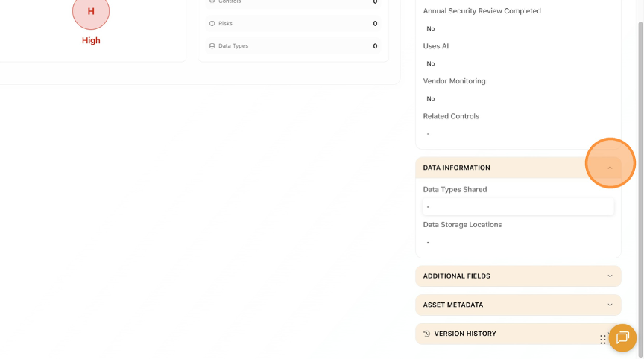Click the Version History clock icon
Viewport: 644px width, 359px height.
coord(426,334)
